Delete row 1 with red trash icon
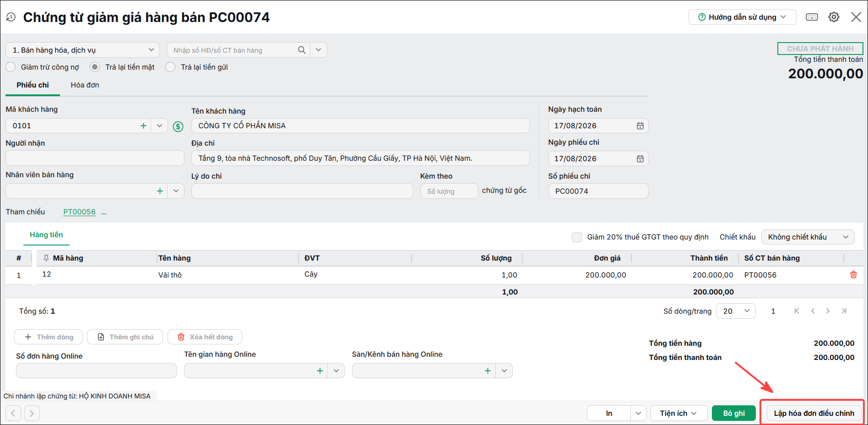This screenshot has width=868, height=425. coord(853,275)
